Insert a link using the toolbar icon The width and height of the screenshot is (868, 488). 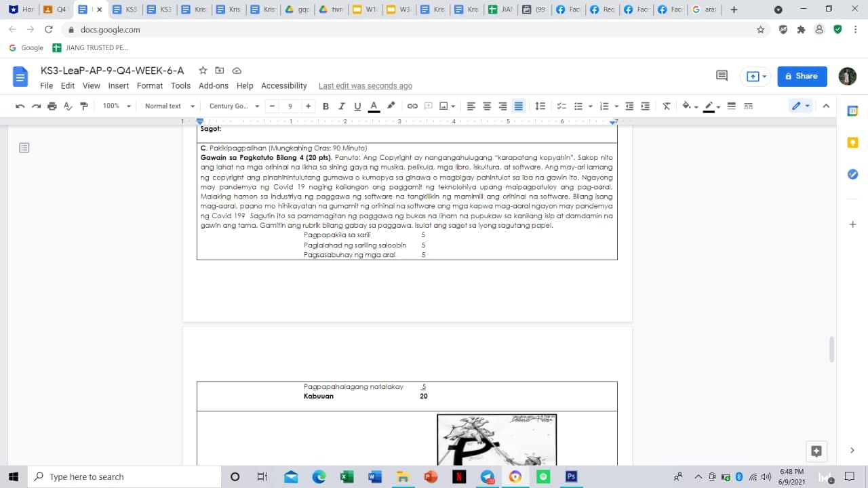tap(412, 106)
